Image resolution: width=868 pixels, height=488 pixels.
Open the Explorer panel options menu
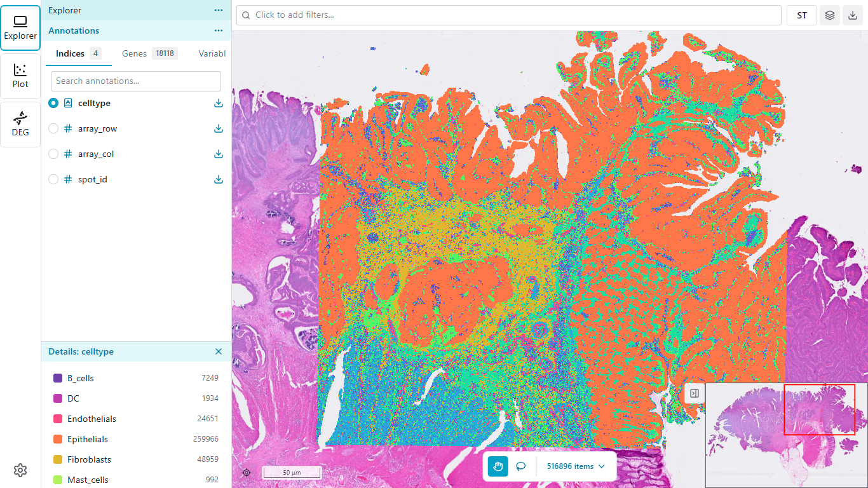point(219,10)
